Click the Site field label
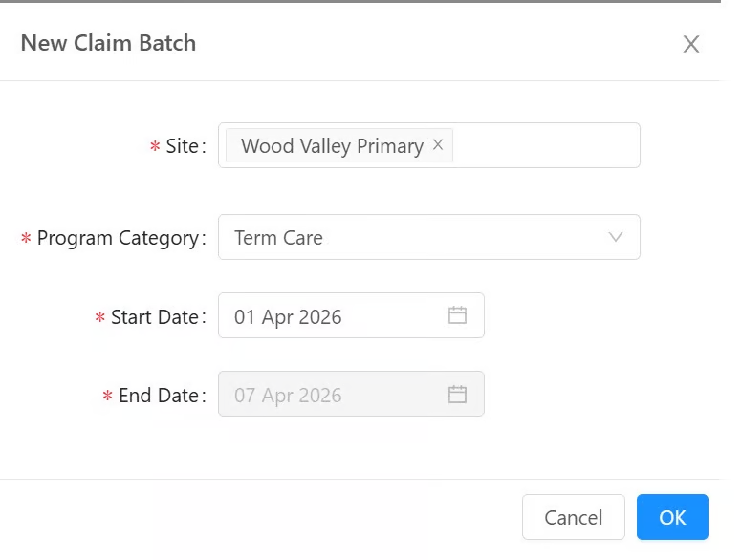 [183, 146]
